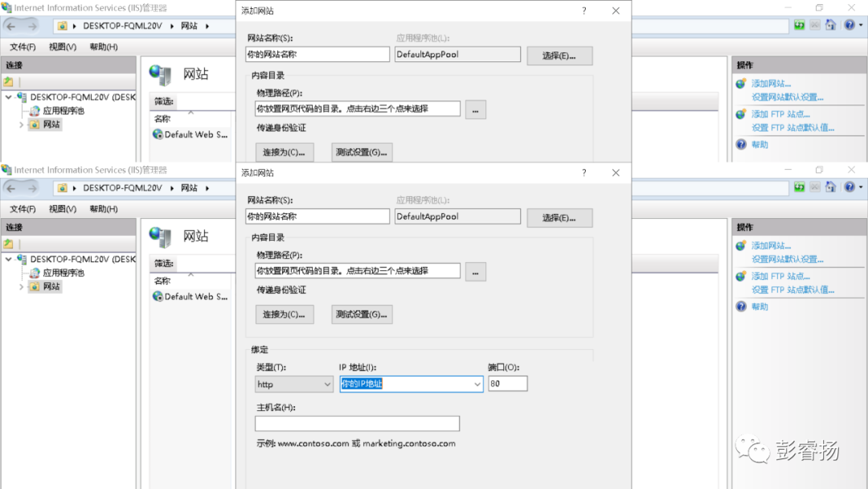Select 应用程序池 in upper tree

click(63, 111)
